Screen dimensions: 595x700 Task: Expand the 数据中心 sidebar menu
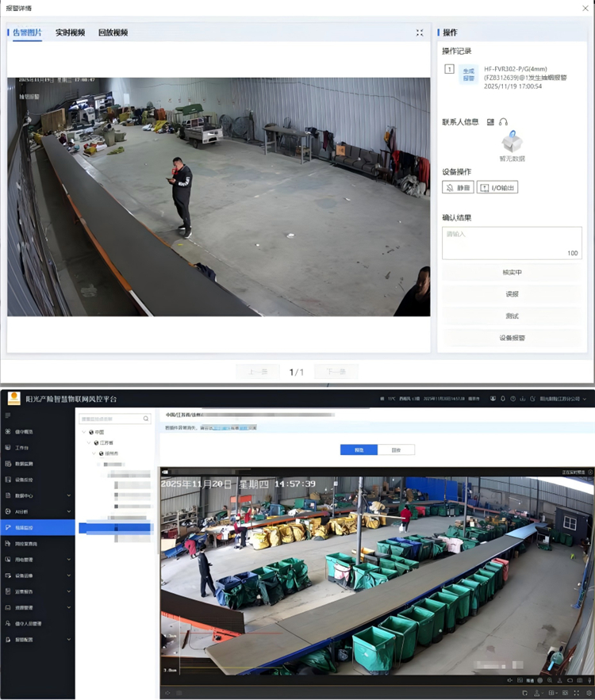pyautogui.click(x=37, y=495)
